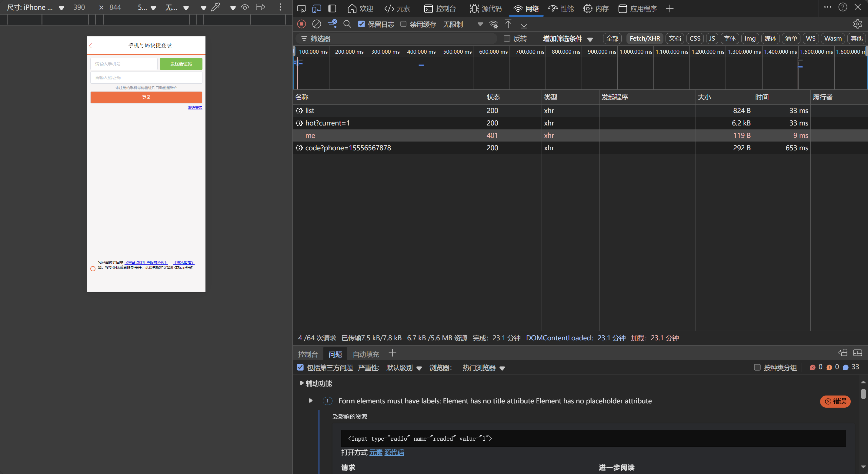868x474 pixels.
Task: Click the inspect element picker icon
Action: 301,8
